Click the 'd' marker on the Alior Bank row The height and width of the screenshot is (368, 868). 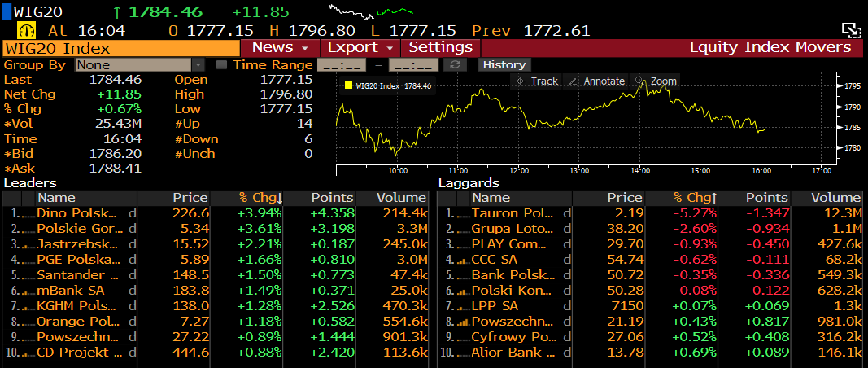click(x=566, y=353)
